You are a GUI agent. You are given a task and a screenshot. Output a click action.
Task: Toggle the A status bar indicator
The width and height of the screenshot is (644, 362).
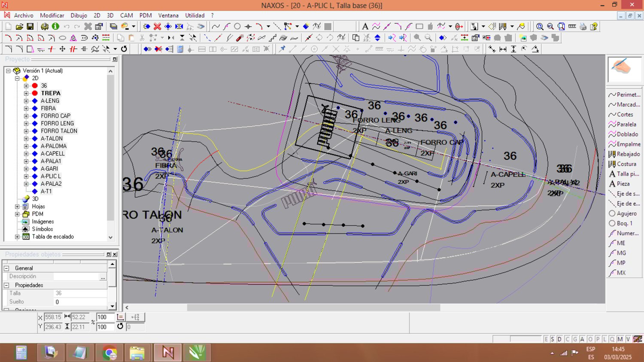click(582, 339)
